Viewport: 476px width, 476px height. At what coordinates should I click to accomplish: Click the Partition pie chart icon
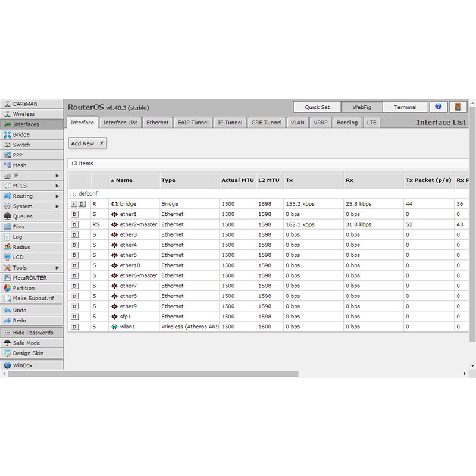(8, 288)
